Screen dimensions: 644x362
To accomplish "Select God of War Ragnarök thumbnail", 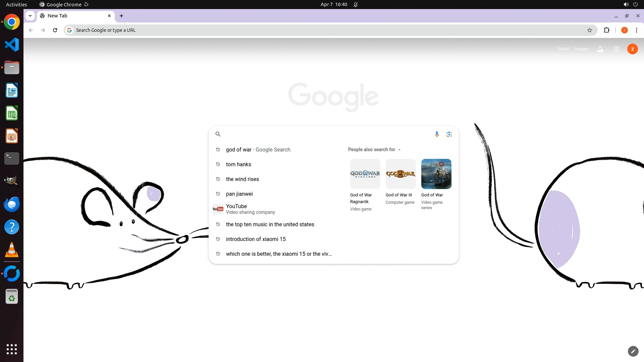I will [365, 174].
